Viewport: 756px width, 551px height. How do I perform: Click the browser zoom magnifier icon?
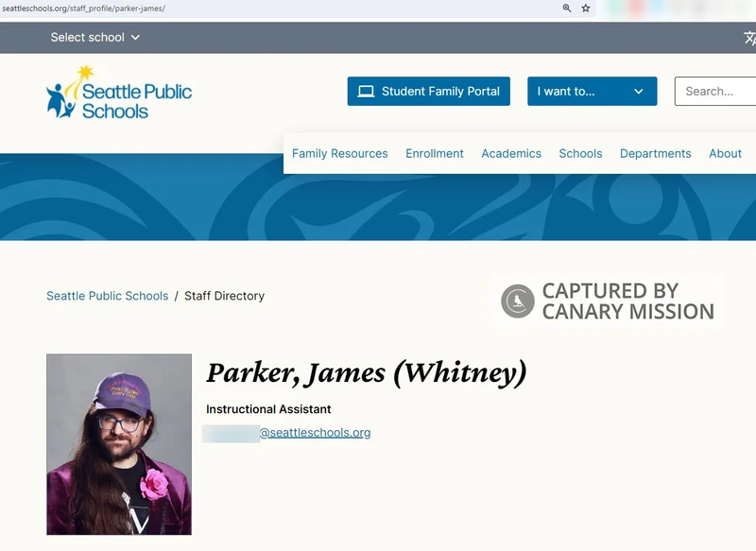(x=567, y=8)
